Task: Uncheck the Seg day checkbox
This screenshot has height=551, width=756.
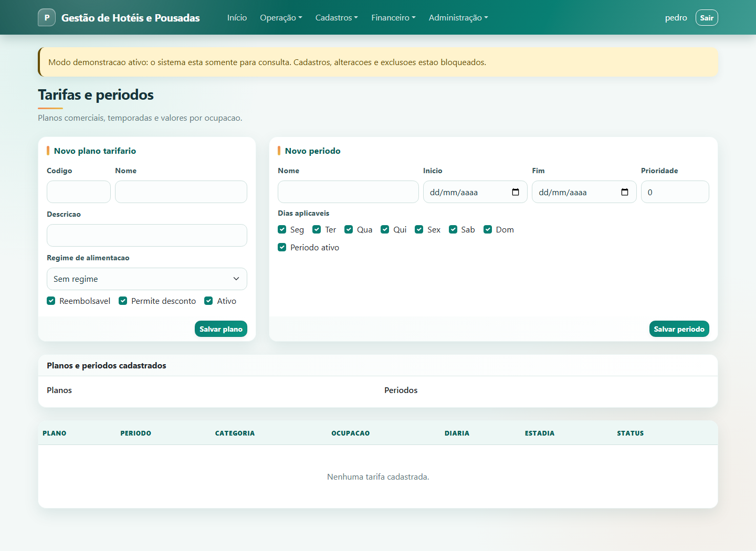Action: [282, 229]
